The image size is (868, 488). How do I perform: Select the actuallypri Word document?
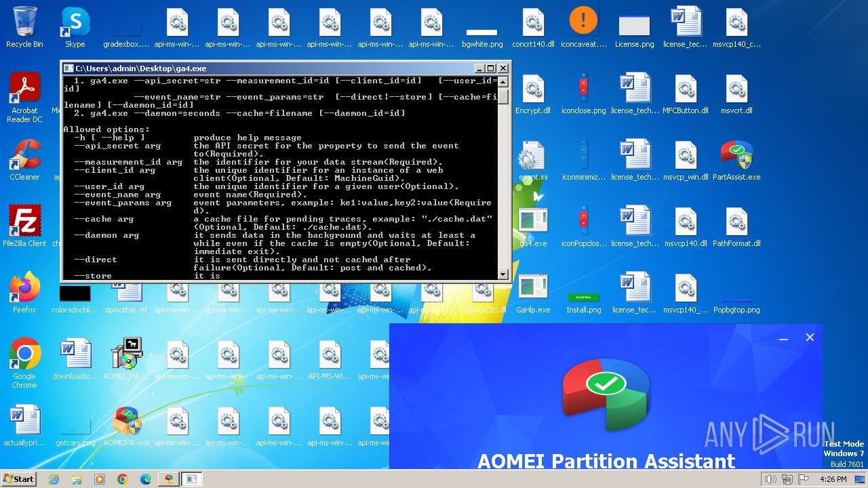[x=24, y=426]
